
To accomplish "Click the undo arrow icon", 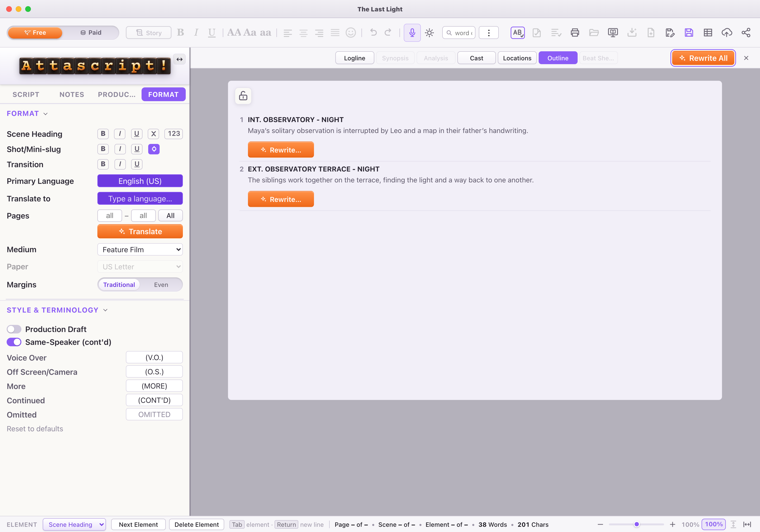I will 373,33.
